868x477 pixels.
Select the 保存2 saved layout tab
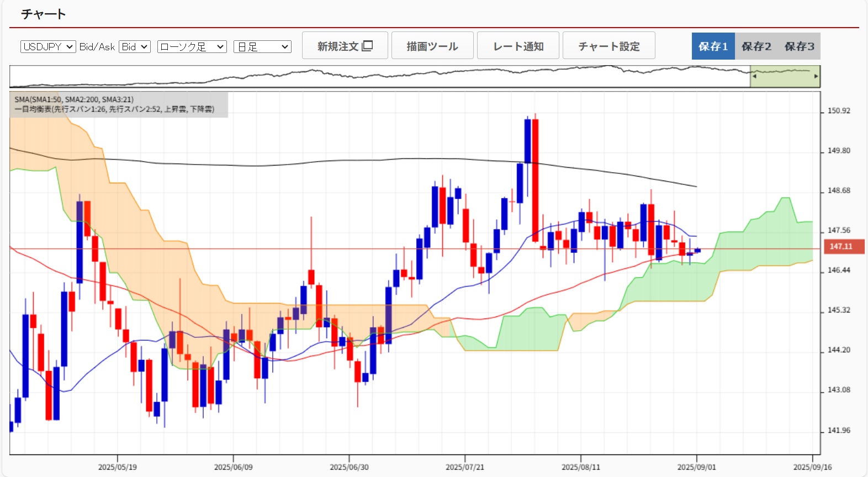click(756, 46)
